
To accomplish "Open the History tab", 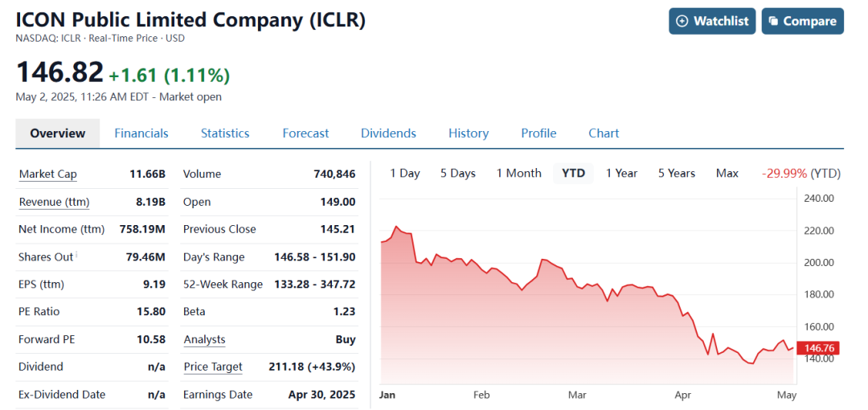I will click(469, 133).
